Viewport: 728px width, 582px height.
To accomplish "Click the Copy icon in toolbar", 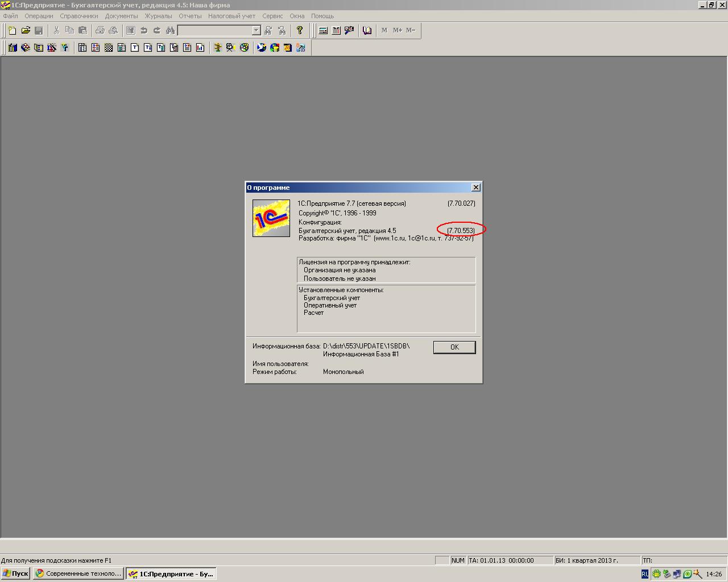I will 69,31.
